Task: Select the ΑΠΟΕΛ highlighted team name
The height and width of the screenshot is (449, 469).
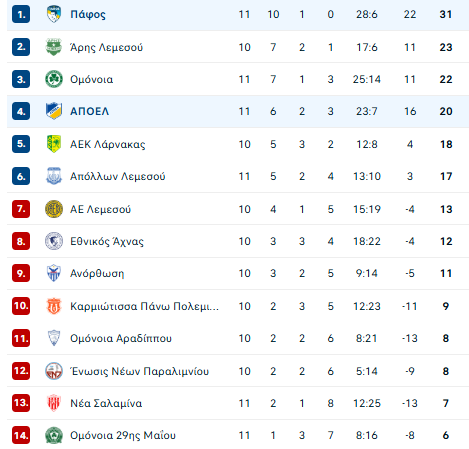Action: click(89, 111)
